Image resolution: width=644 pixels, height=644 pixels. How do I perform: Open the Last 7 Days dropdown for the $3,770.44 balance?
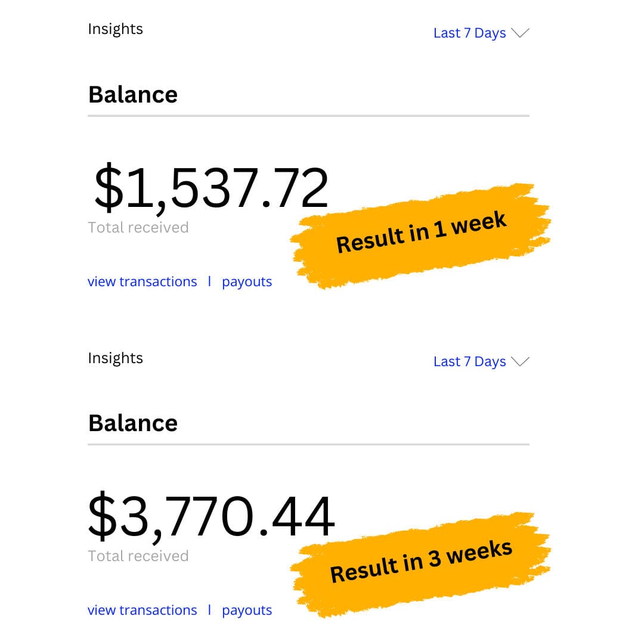(x=469, y=362)
